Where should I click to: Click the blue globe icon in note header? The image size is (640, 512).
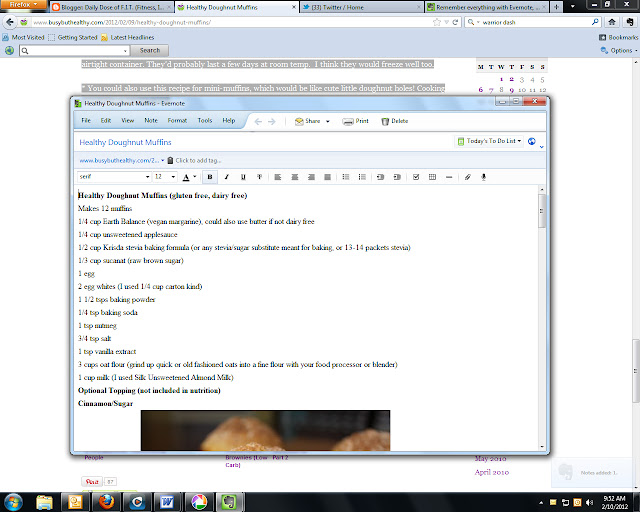pyautogui.click(x=531, y=141)
